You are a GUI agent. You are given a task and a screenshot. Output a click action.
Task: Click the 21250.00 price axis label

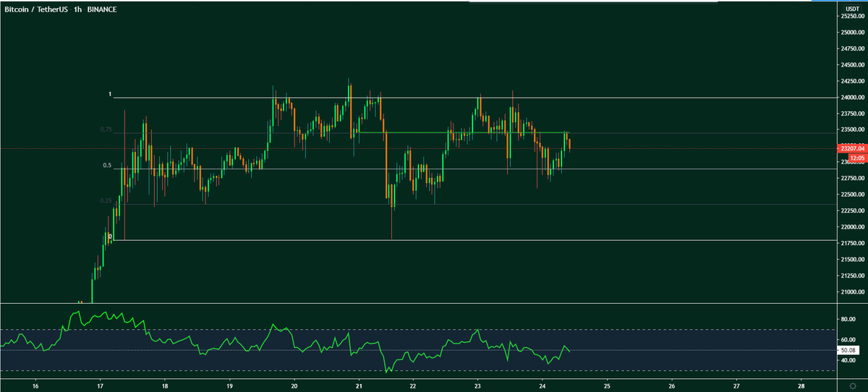click(853, 276)
